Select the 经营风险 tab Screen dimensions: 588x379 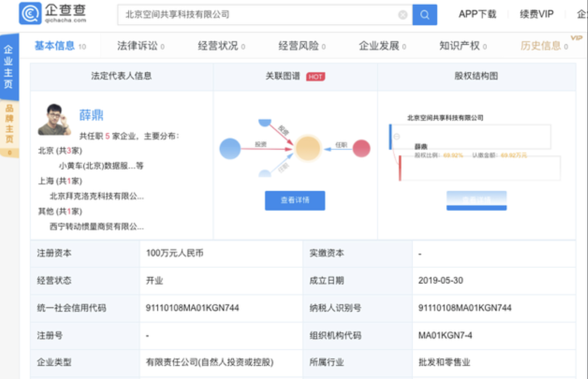pos(298,46)
